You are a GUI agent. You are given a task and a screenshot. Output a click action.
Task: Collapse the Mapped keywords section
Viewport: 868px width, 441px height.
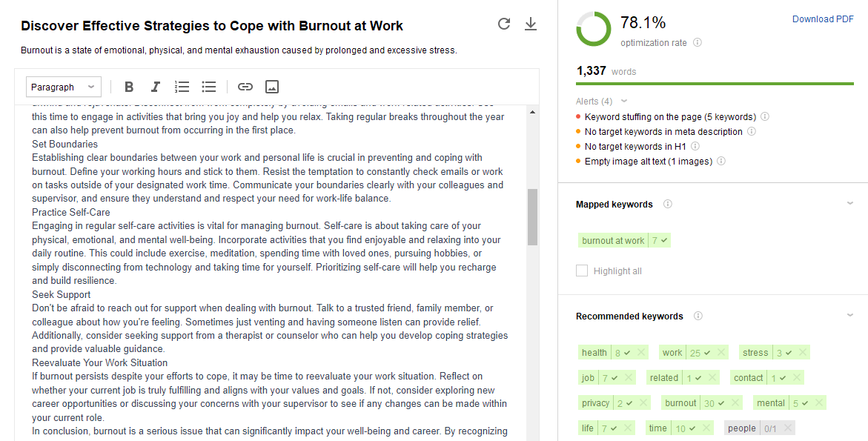pyautogui.click(x=850, y=204)
